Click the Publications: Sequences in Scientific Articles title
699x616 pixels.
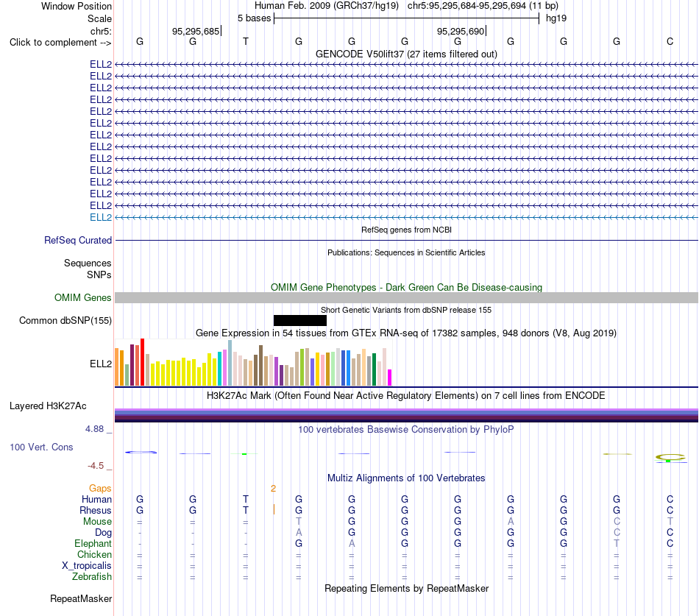(x=406, y=252)
